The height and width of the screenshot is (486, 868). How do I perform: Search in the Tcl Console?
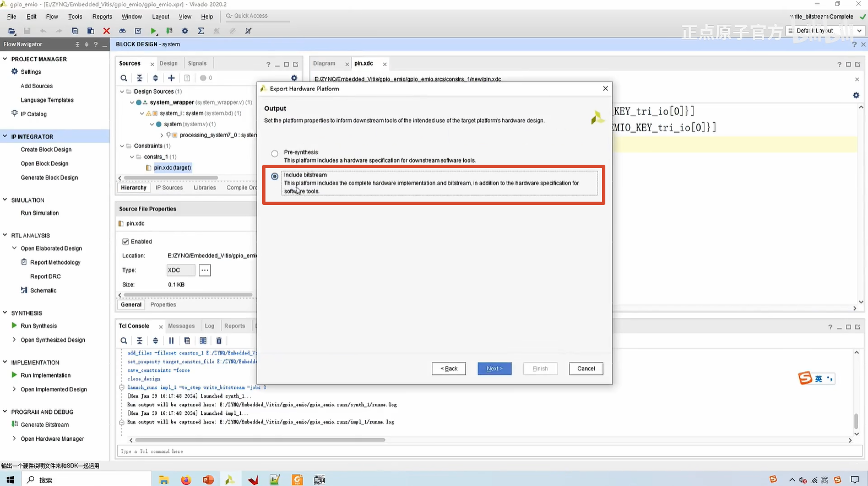pyautogui.click(x=124, y=341)
